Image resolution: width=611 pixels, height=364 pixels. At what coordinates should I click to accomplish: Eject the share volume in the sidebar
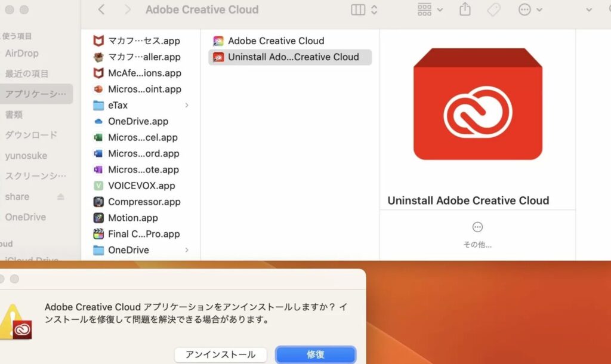[x=60, y=197]
